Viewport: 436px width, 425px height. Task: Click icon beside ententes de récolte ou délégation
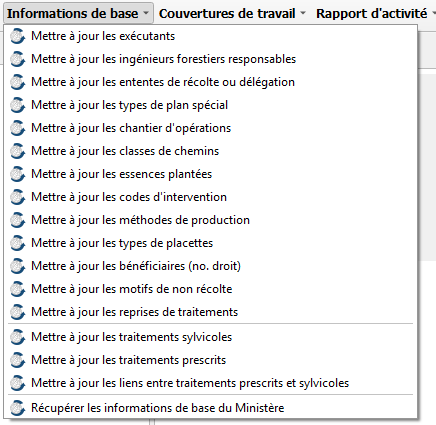17,82
